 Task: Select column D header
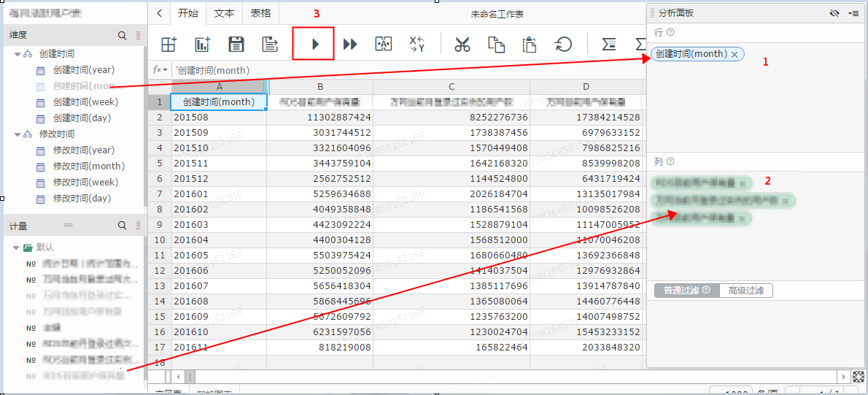point(586,87)
